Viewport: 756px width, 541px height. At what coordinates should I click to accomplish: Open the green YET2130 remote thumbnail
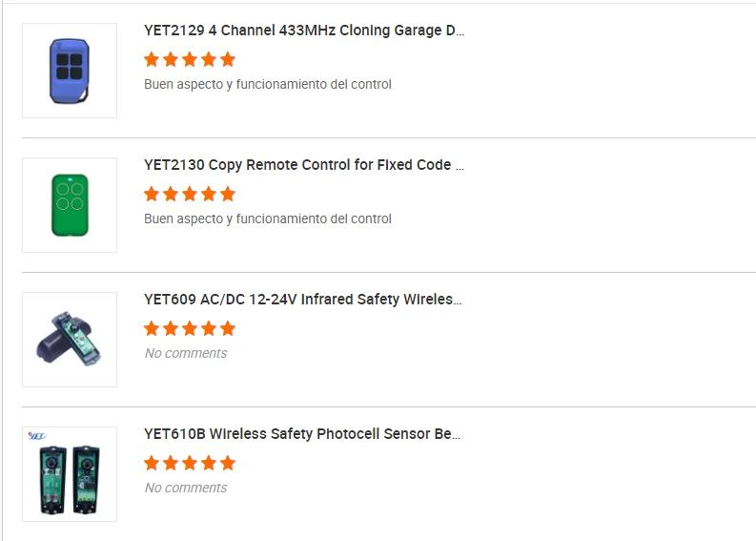point(69,205)
